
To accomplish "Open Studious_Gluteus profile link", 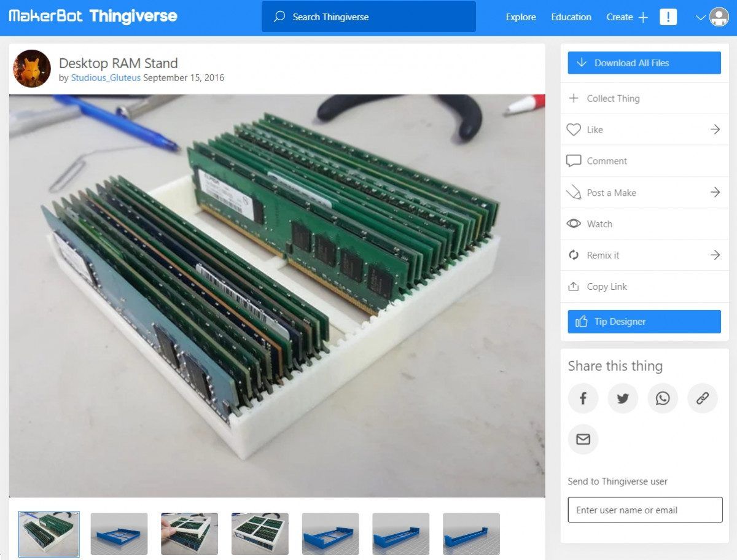I will coord(106,78).
